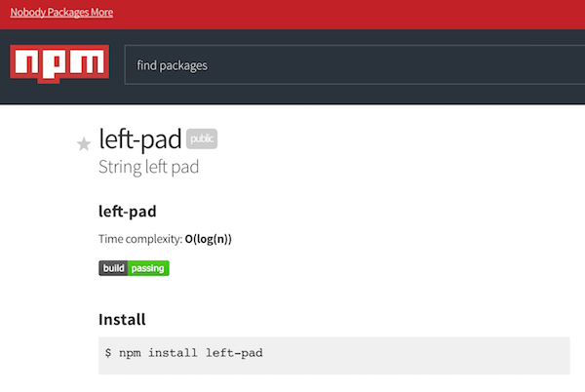Click the public badge next to left-pad
The width and height of the screenshot is (585, 392).
tap(202, 138)
